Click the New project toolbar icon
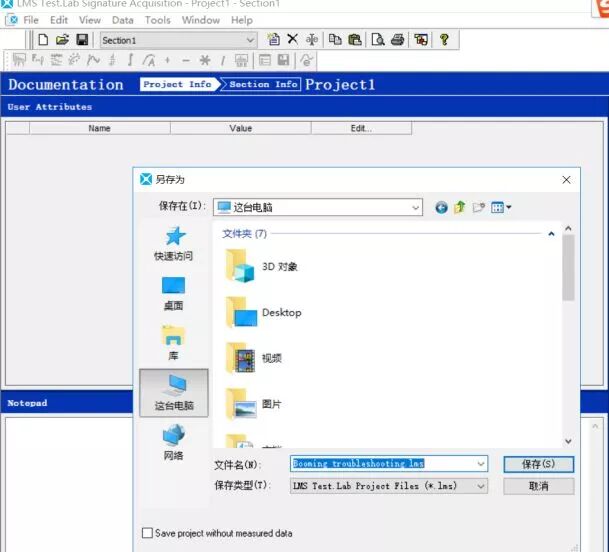The height and width of the screenshot is (552, 609). pyautogui.click(x=43, y=40)
